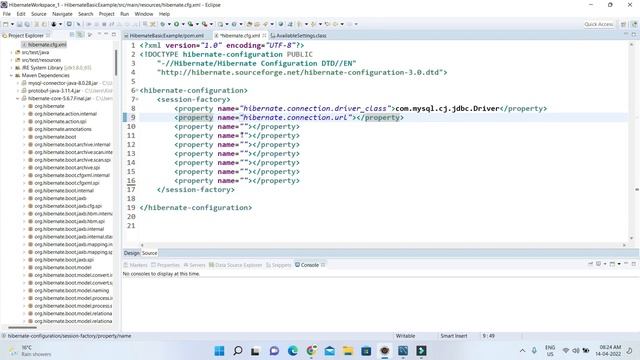Screen dimensions: 640x360
Task: Fold the session-factory element on line 7
Action: point(138,100)
